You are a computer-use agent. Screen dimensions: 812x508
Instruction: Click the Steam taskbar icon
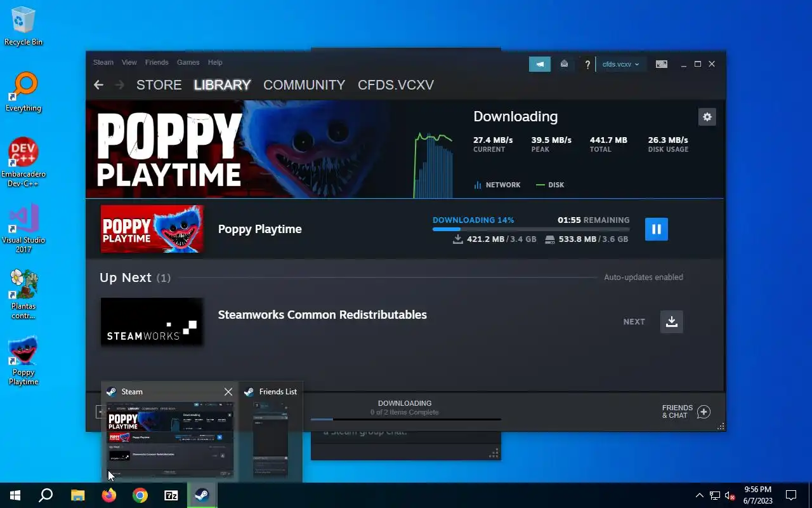click(x=202, y=495)
